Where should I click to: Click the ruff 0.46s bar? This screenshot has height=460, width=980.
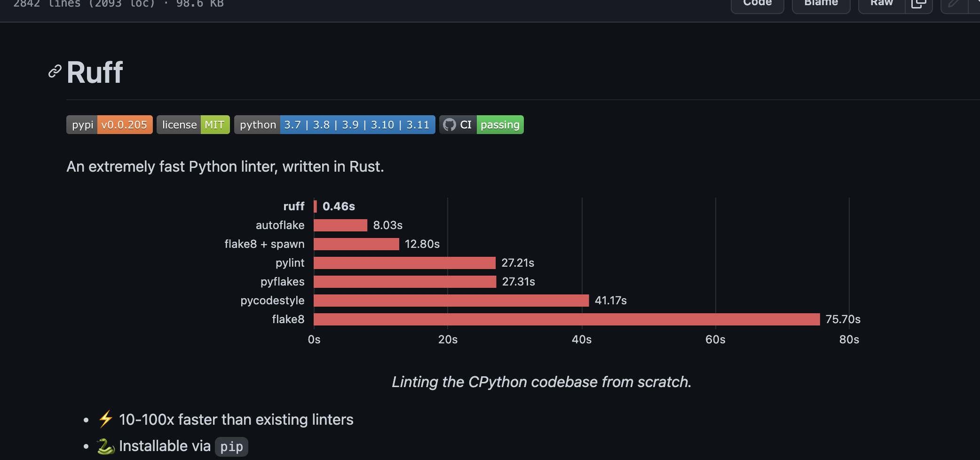[316, 206]
